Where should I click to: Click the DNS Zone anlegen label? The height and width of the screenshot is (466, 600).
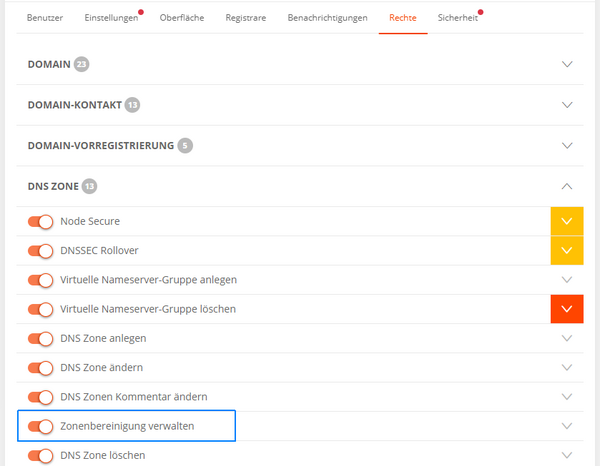103,339
